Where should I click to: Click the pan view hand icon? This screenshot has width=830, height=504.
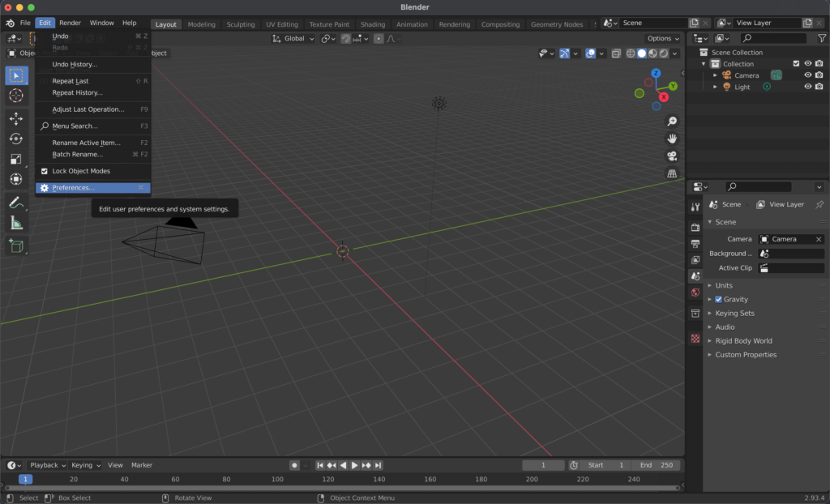pos(672,139)
